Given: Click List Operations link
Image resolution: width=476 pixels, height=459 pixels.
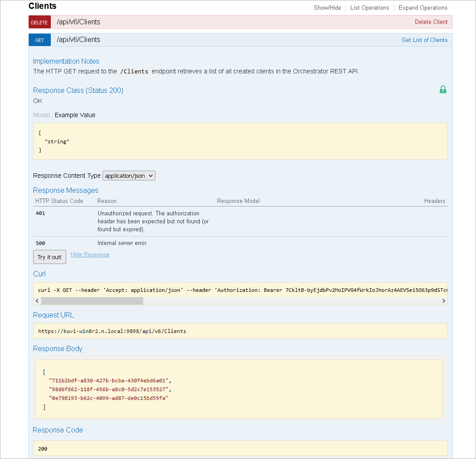Looking at the screenshot, I should [x=369, y=8].
